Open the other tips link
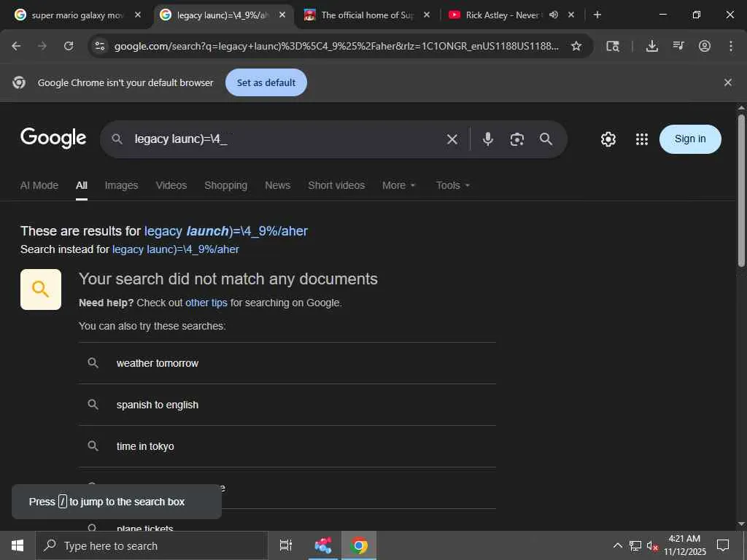The image size is (747, 560). point(206,303)
